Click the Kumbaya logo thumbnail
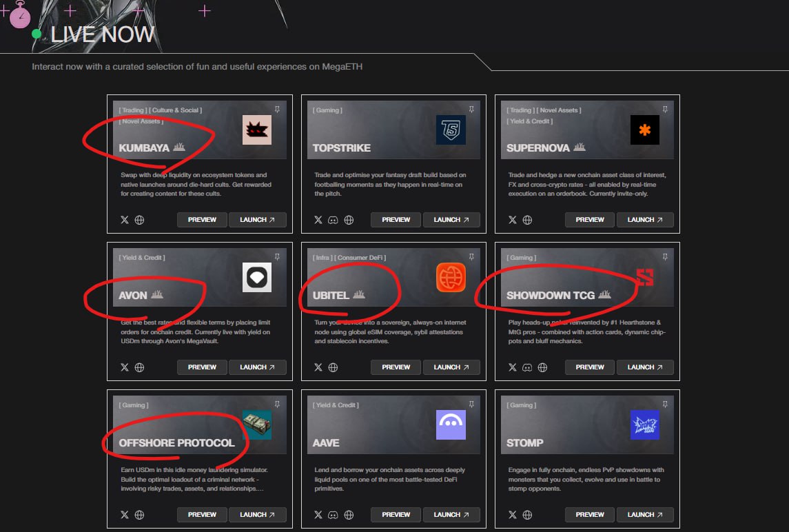 [257, 130]
